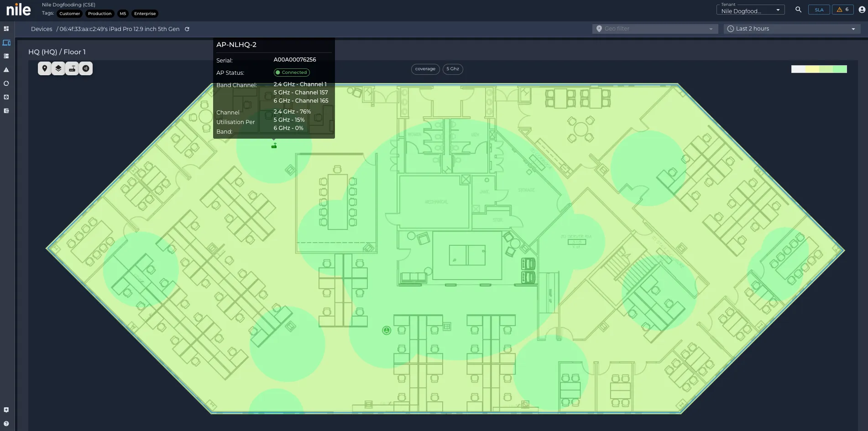Open the gear settings sidebar icon
The width and height of the screenshot is (868, 431).
(6, 97)
